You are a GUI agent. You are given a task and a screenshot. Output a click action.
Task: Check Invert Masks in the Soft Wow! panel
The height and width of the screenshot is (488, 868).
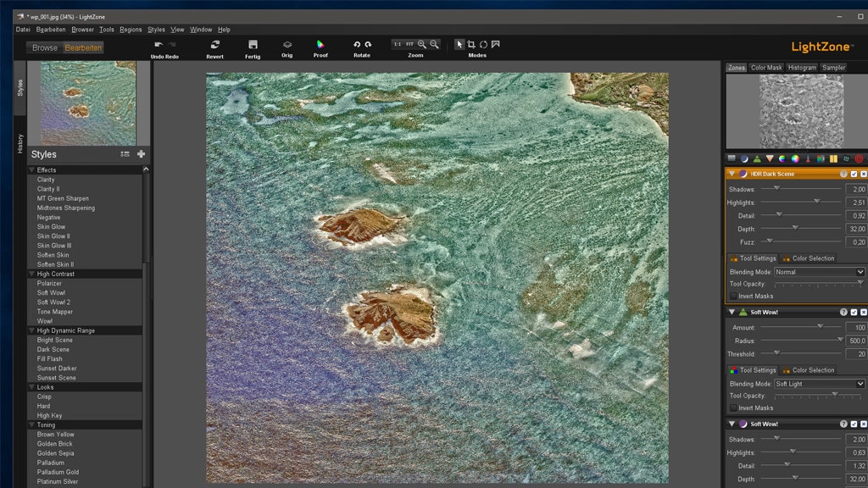(732, 408)
